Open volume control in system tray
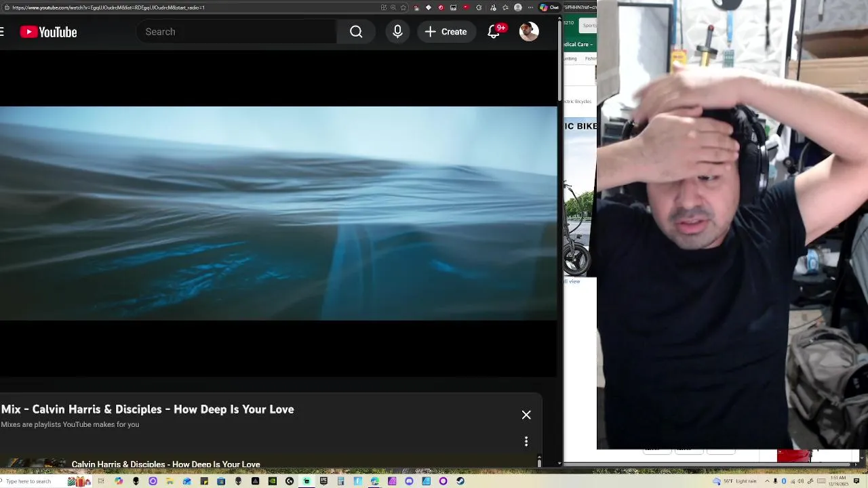The height and width of the screenshot is (488, 868). click(801, 481)
